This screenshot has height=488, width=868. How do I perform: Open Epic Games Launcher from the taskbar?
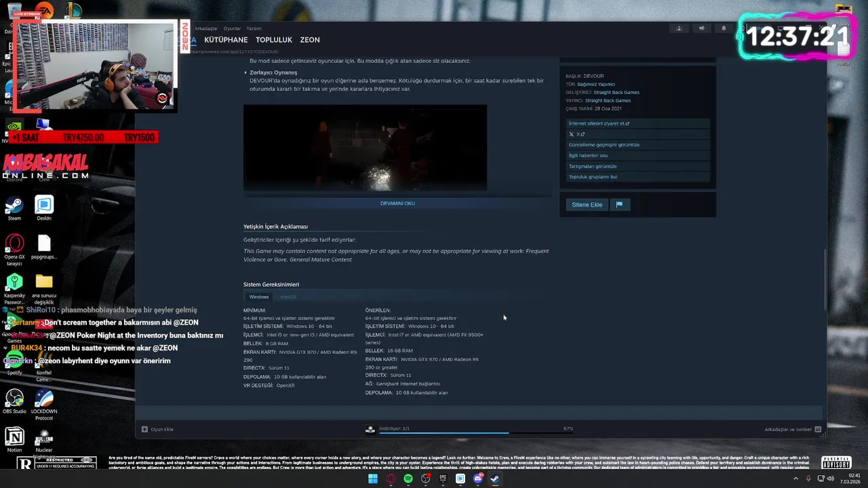pos(443,479)
